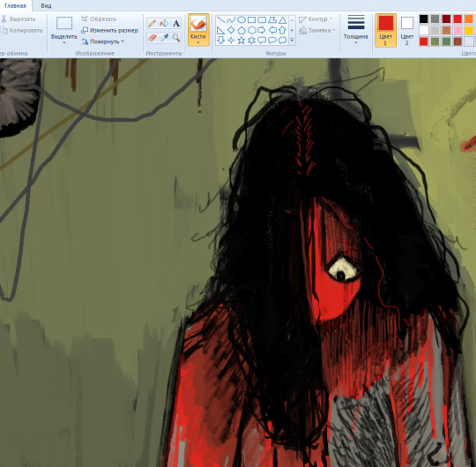Choose the Diamond shape
The image size is (476, 467).
click(x=231, y=30)
